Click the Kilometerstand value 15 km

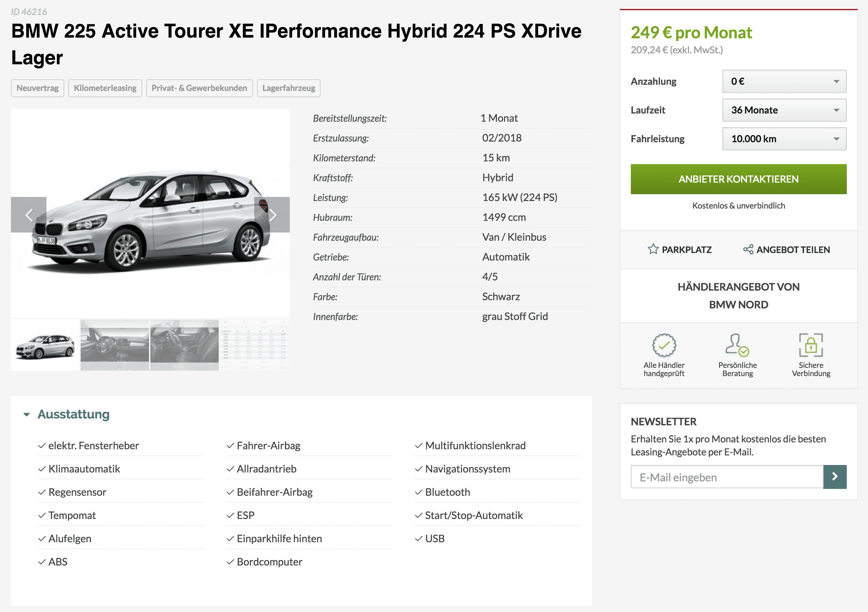(496, 158)
